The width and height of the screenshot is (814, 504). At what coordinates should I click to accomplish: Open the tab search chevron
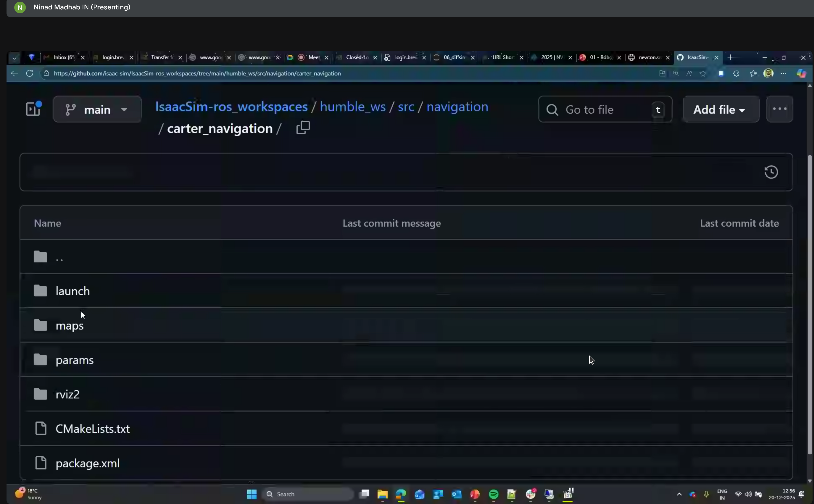tap(14, 58)
